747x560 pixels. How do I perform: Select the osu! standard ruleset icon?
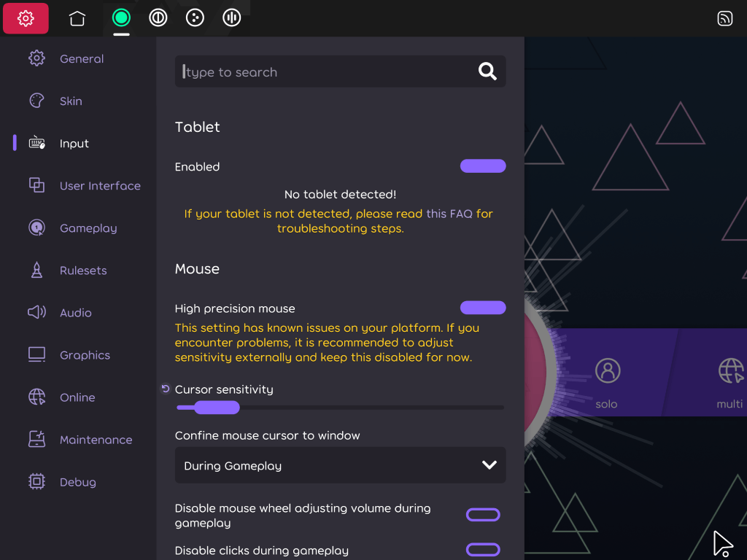pyautogui.click(x=121, y=17)
